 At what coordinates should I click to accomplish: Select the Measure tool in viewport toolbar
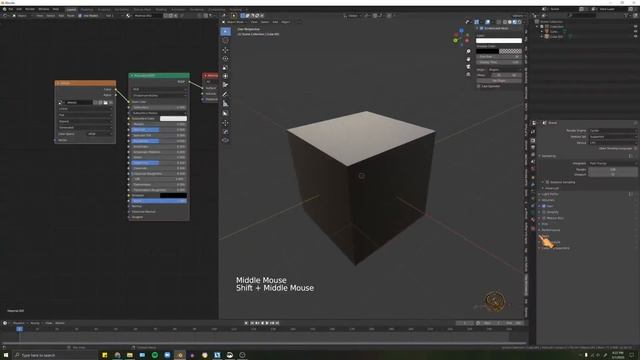[225, 103]
